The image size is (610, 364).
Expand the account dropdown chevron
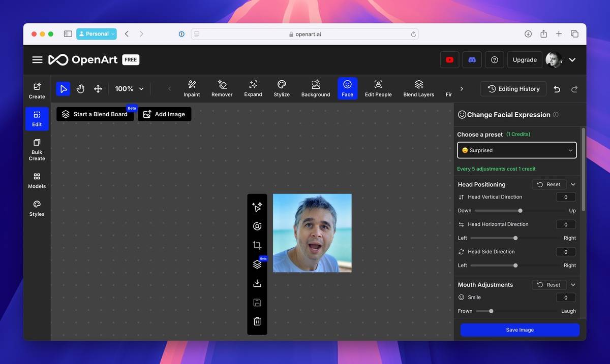pyautogui.click(x=572, y=60)
